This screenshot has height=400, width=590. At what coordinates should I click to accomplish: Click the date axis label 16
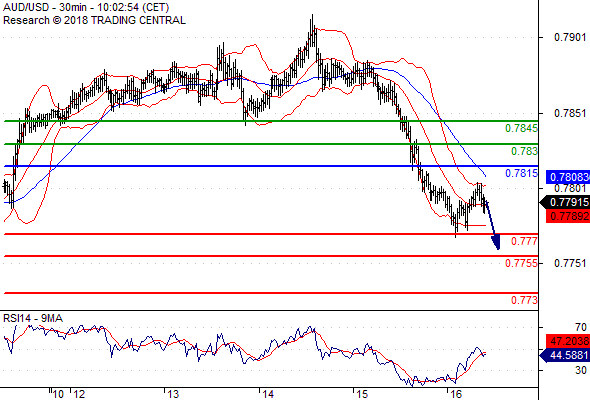coord(456,394)
